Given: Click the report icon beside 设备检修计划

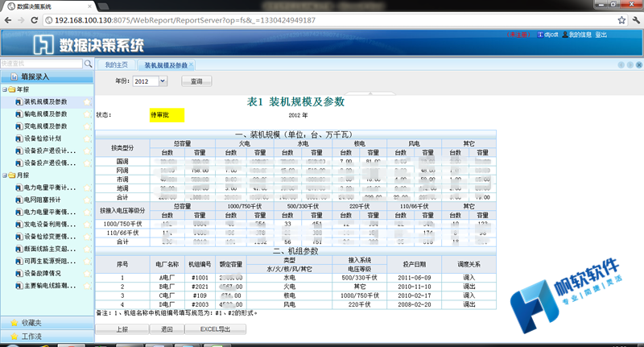Looking at the screenshot, I should (x=19, y=138).
